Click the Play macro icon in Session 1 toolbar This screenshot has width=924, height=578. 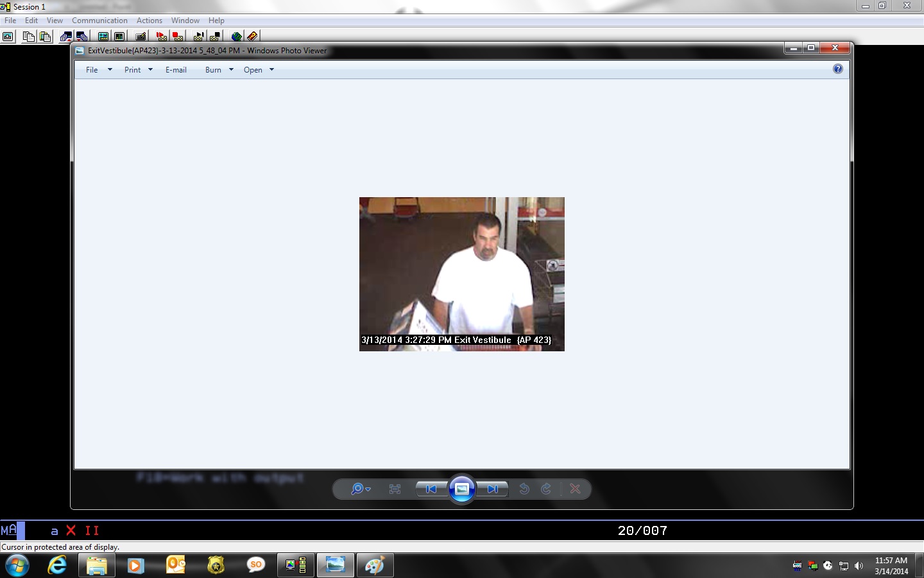point(198,37)
